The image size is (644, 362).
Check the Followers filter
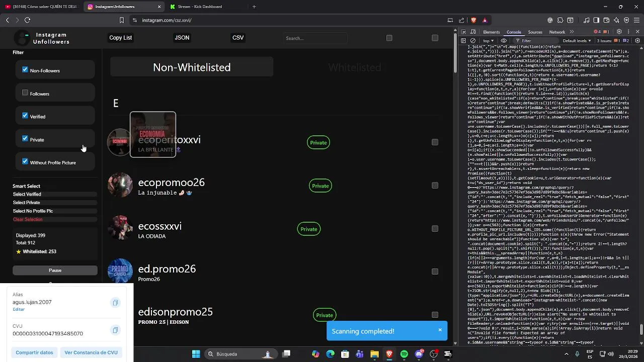click(x=25, y=93)
